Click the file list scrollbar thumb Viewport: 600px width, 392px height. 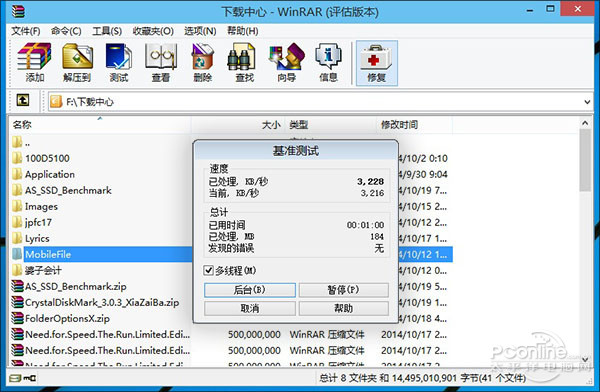click(x=585, y=160)
